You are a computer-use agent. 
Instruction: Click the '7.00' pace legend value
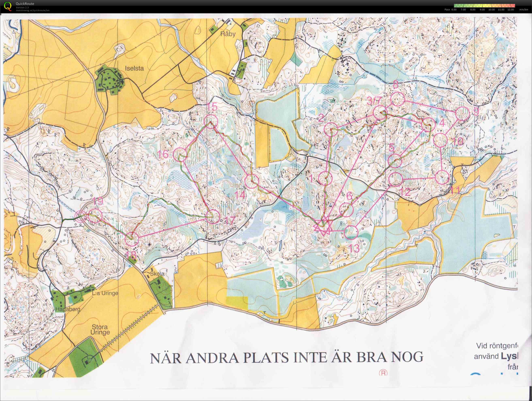463,10
